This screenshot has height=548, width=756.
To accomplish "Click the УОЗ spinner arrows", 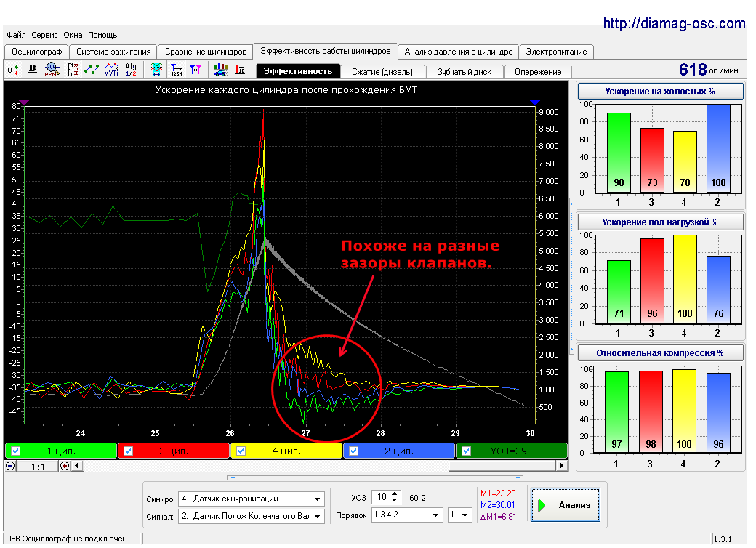I will click(395, 497).
